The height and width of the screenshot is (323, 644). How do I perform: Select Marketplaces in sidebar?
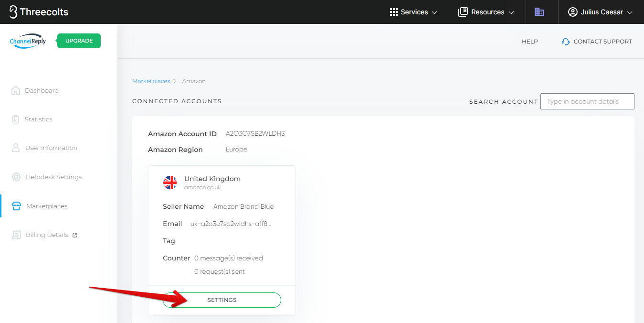click(47, 206)
